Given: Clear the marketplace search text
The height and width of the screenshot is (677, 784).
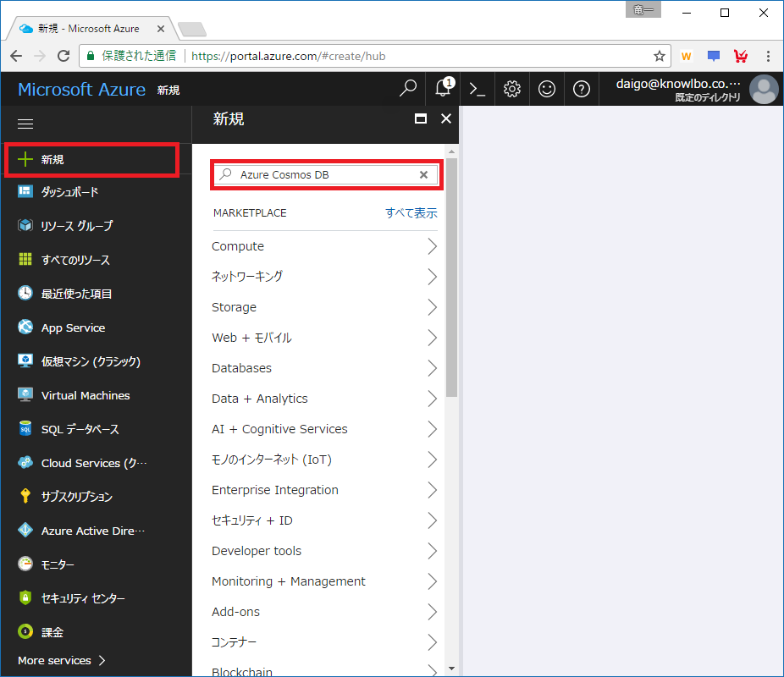Looking at the screenshot, I should pyautogui.click(x=423, y=175).
